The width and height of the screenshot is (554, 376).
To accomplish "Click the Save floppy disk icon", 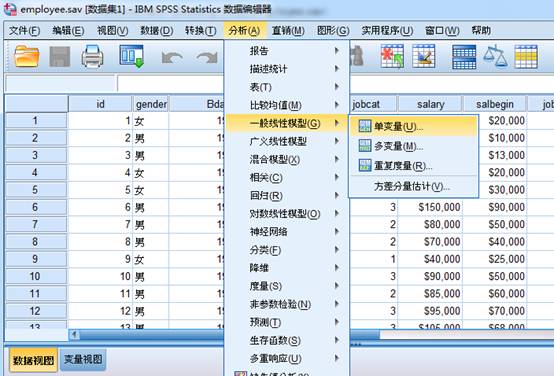I will (60, 57).
